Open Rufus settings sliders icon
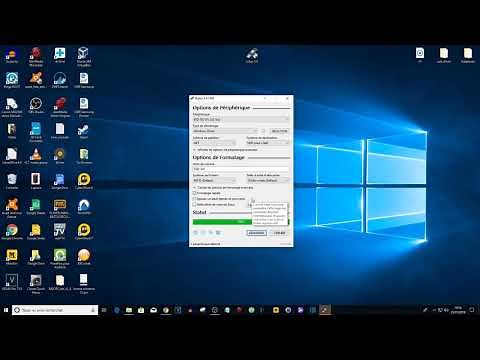Viewport: 480px width, 360px height. [x=211, y=232]
